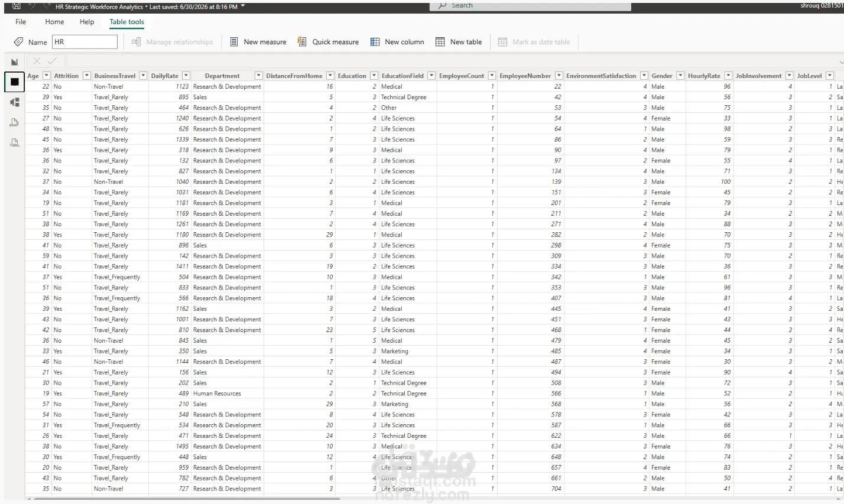Open the Age column filter dropdown
Viewport: 844px width, 504px height.
point(47,76)
